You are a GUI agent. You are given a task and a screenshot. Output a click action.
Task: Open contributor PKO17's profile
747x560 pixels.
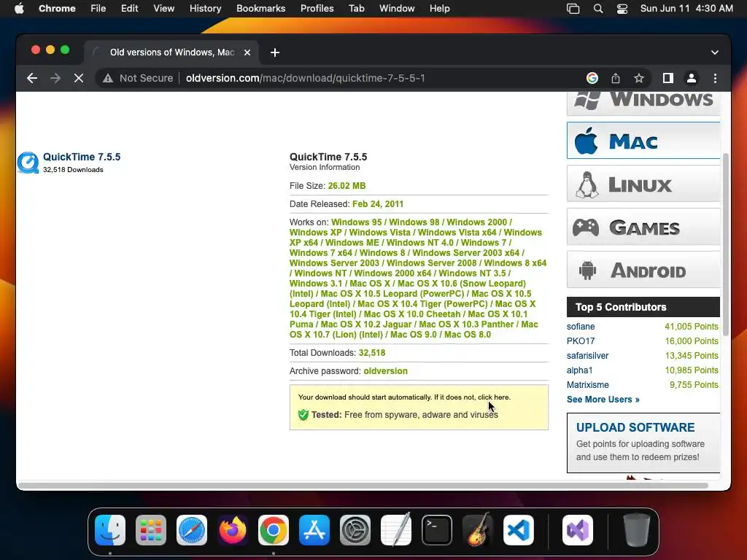(581, 341)
